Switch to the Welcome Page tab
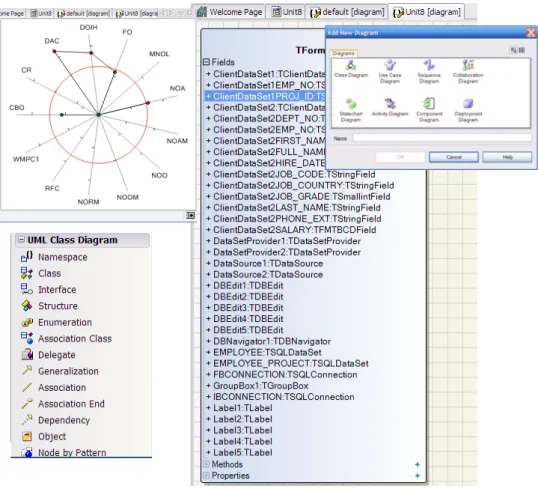Screen dimensions: 538x489 pyautogui.click(x=229, y=12)
